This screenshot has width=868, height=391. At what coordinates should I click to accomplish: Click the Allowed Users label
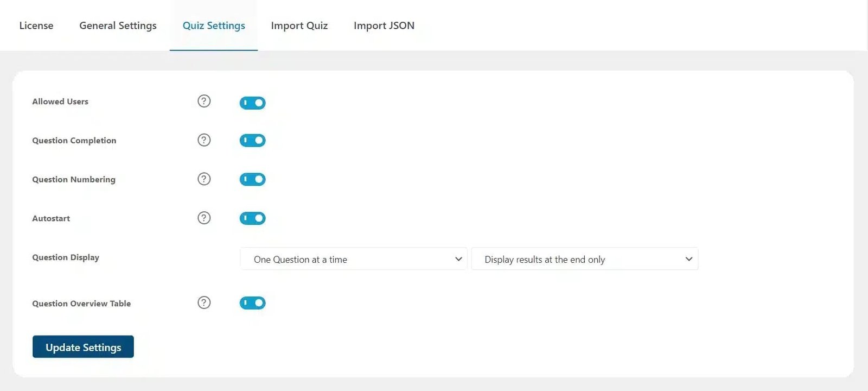click(x=60, y=102)
